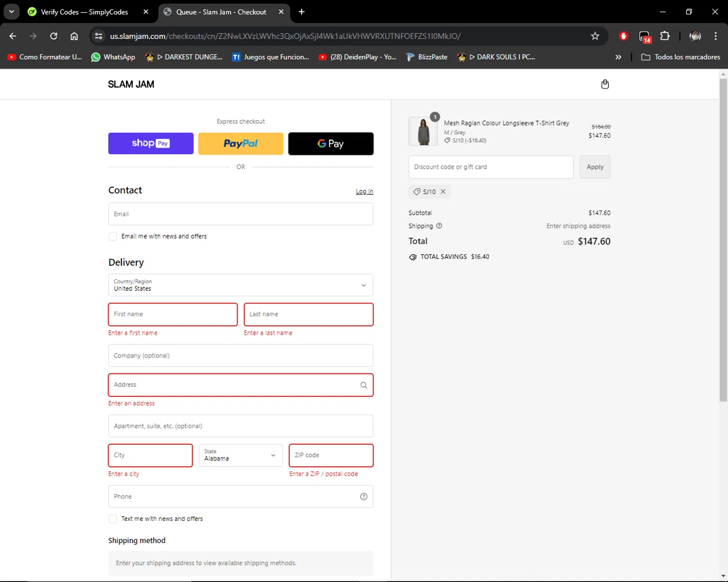This screenshot has width=728, height=582.
Task: Pay with Shop Pay button
Action: [x=151, y=144]
